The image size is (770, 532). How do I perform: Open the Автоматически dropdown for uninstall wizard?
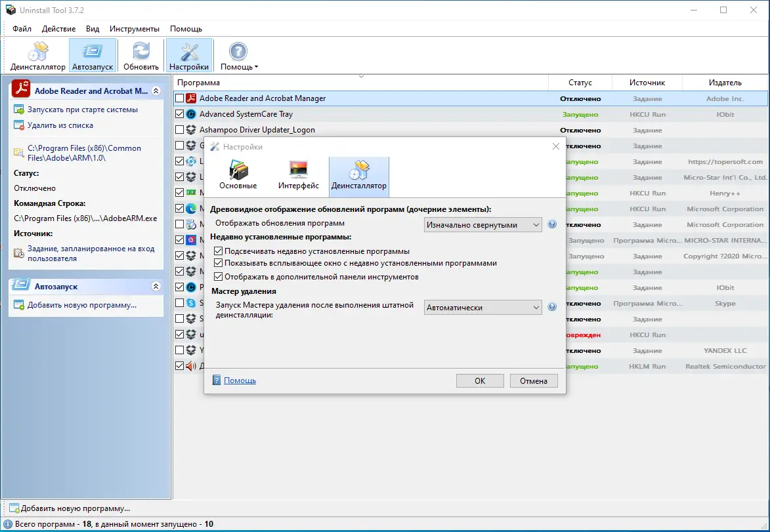(x=482, y=308)
